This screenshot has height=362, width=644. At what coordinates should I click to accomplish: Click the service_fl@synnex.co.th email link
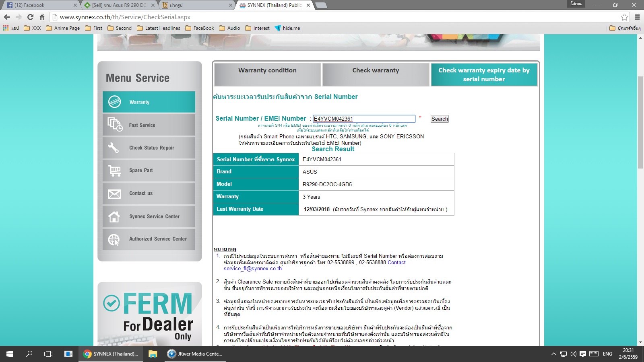[253, 269]
